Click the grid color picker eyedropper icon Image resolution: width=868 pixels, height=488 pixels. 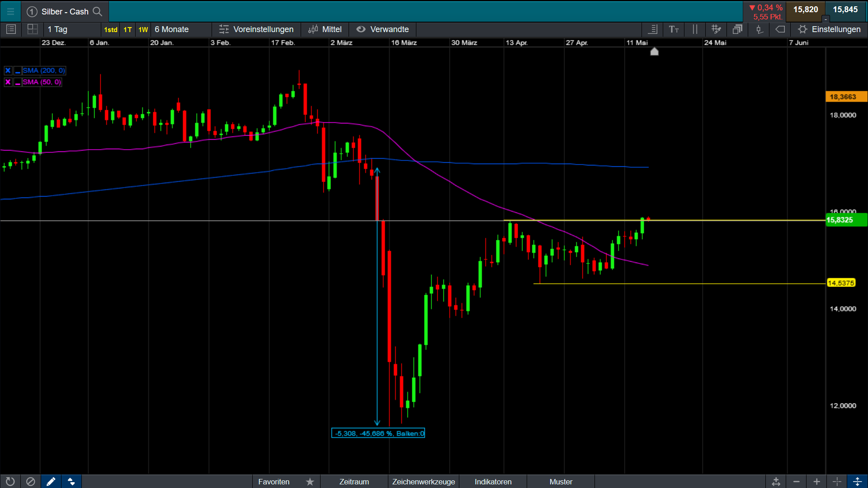tap(716, 29)
